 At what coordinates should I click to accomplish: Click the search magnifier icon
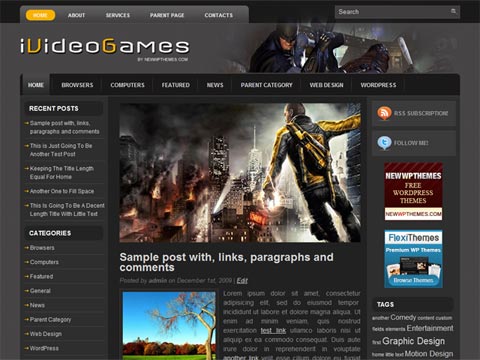453,12
